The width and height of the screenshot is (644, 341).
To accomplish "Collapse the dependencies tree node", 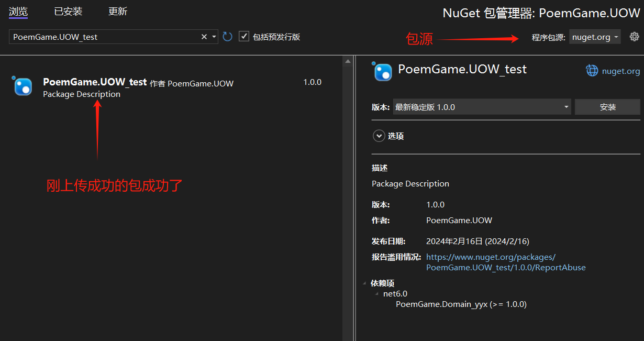I will coord(365,283).
